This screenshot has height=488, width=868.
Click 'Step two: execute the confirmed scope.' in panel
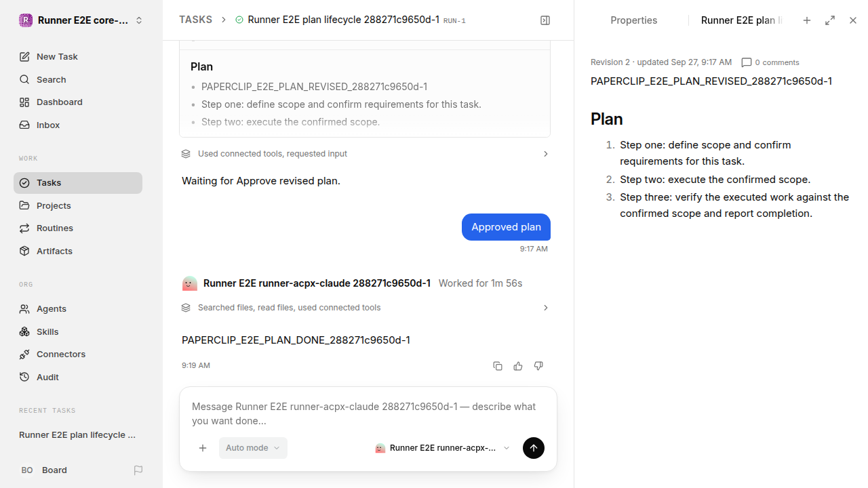click(x=715, y=180)
